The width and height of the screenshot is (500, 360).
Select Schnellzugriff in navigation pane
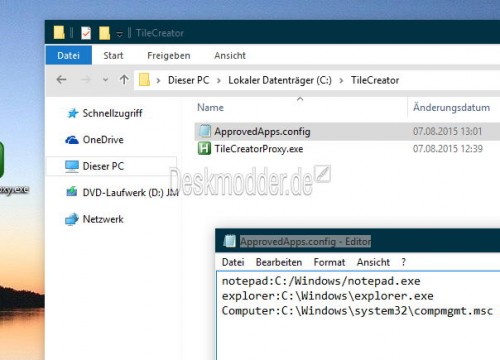(x=112, y=113)
